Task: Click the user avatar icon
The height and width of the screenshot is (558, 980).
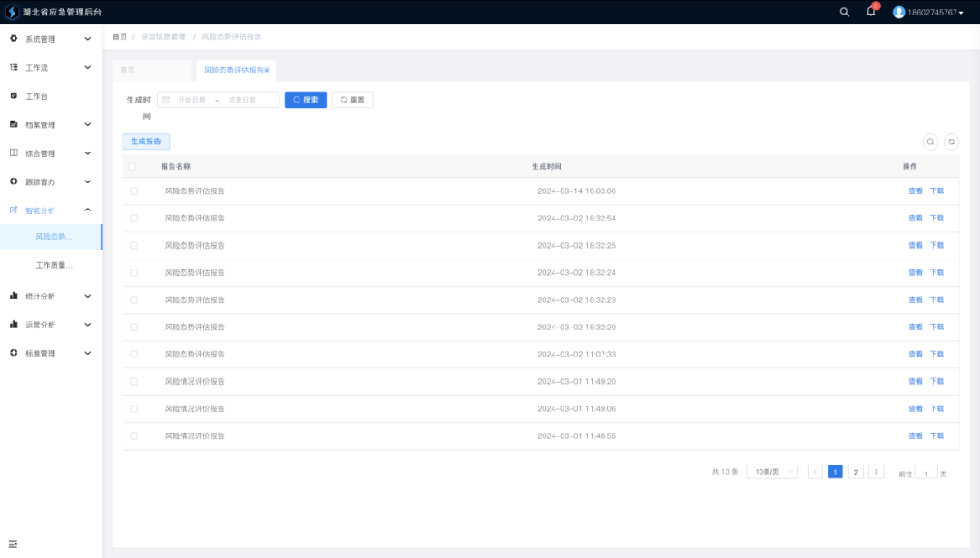Action: click(898, 12)
